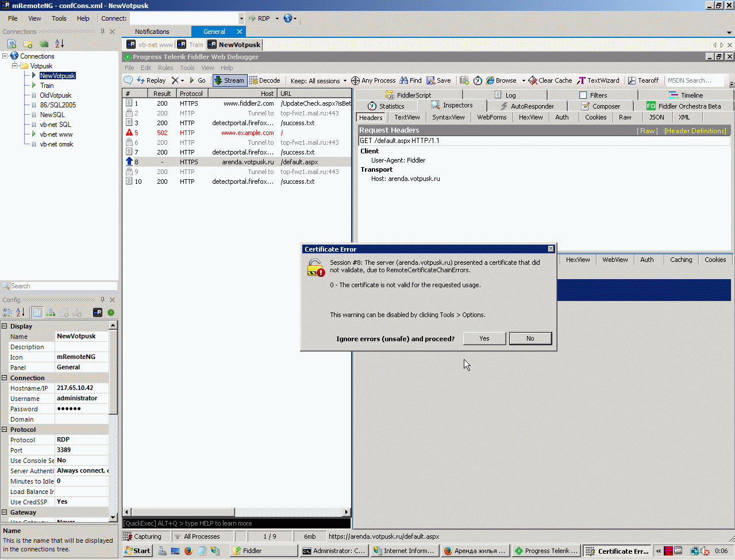Collapse the Connections root tree node

coord(5,56)
